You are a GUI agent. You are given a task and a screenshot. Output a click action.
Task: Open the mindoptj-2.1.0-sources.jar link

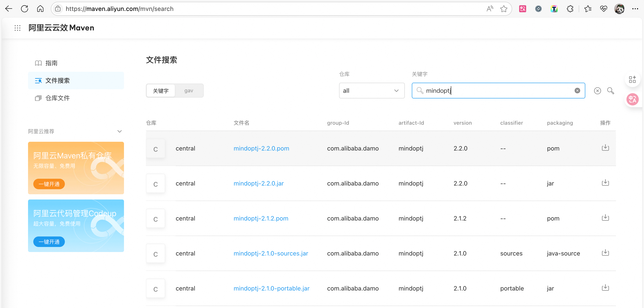point(271,253)
